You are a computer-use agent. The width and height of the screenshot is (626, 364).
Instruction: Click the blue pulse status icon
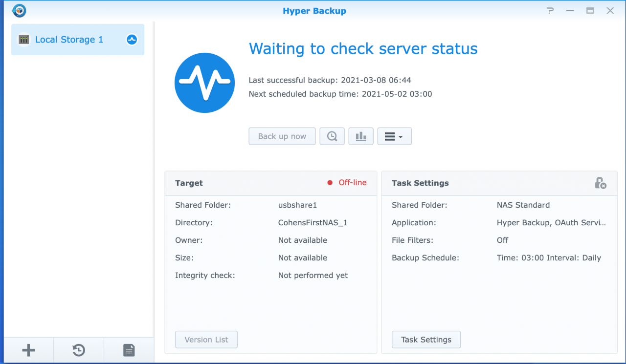204,83
